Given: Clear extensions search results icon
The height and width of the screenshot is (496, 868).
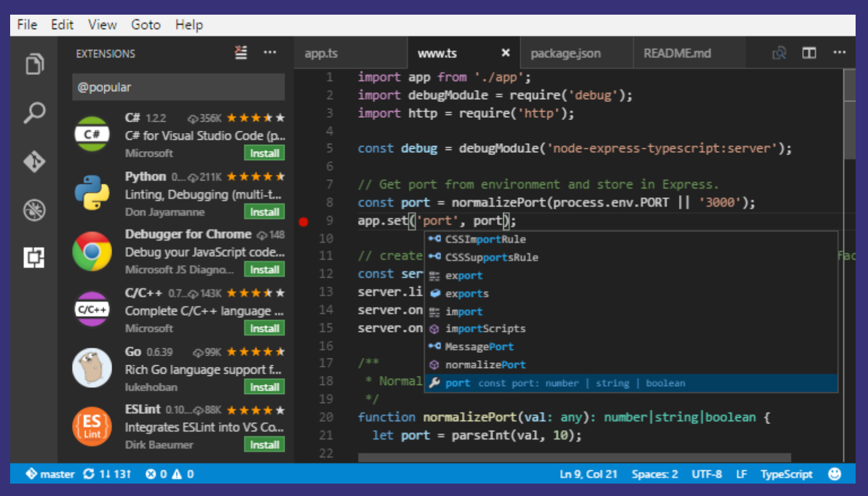Looking at the screenshot, I should click(x=241, y=53).
